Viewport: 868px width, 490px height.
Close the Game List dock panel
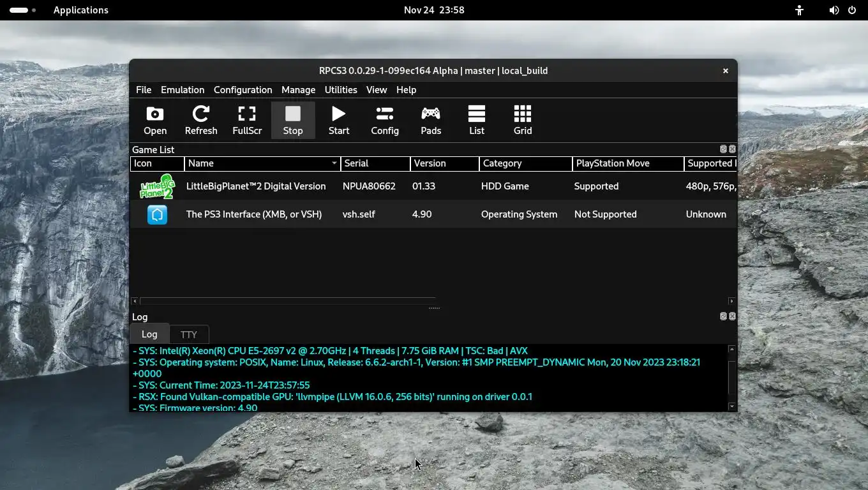tap(732, 149)
